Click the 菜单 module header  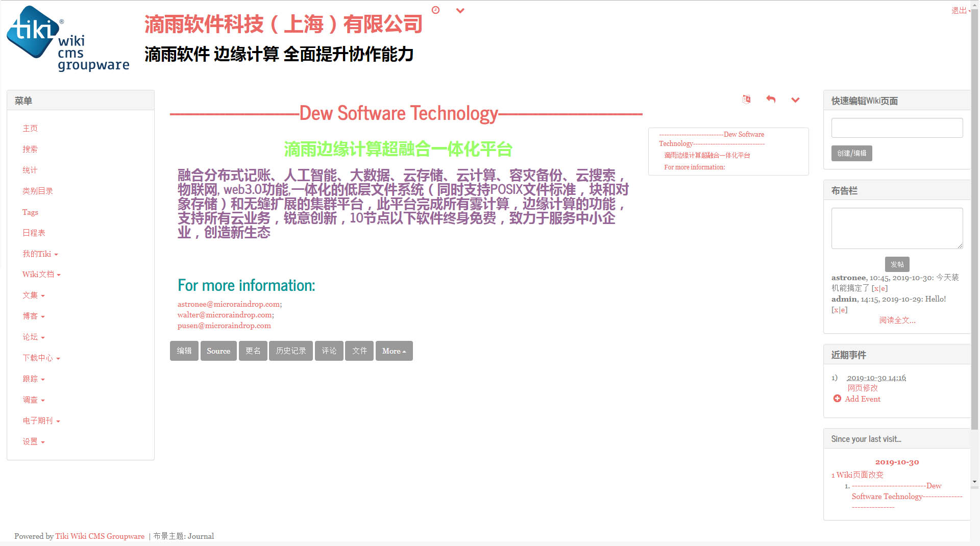click(81, 101)
